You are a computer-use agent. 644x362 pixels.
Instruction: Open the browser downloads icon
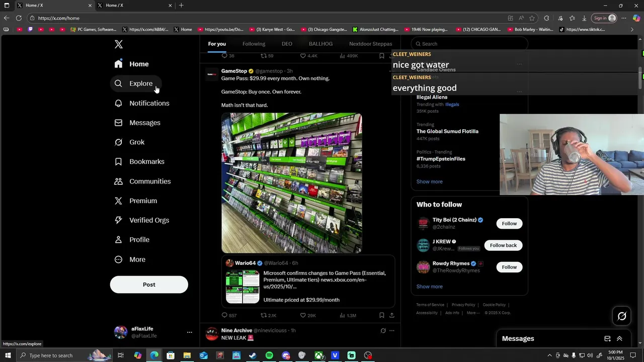pos(584,18)
